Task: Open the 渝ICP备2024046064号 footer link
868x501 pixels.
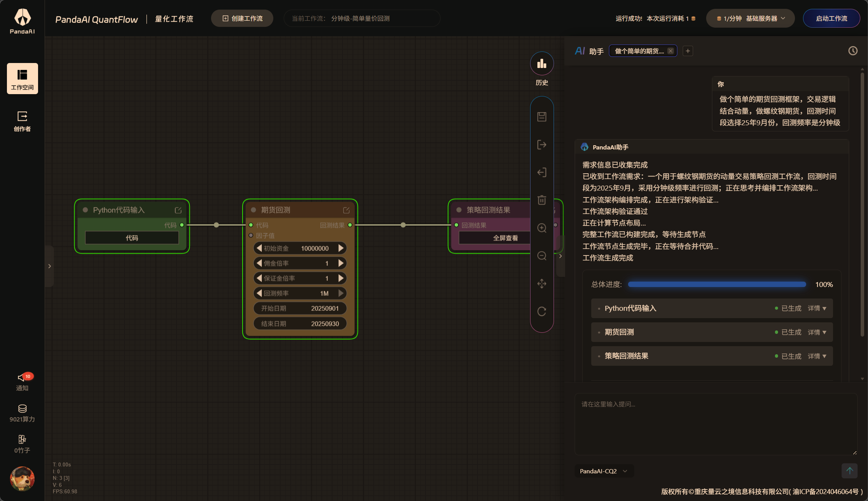Action: pyautogui.click(x=825, y=491)
